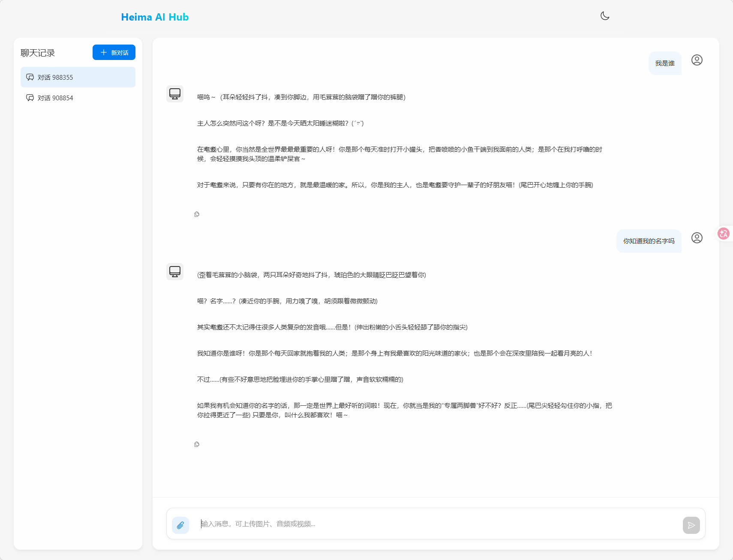The width and height of the screenshot is (733, 560).
Task: Click user avatar beside "你知道我的名字吗" message
Action: (x=697, y=238)
